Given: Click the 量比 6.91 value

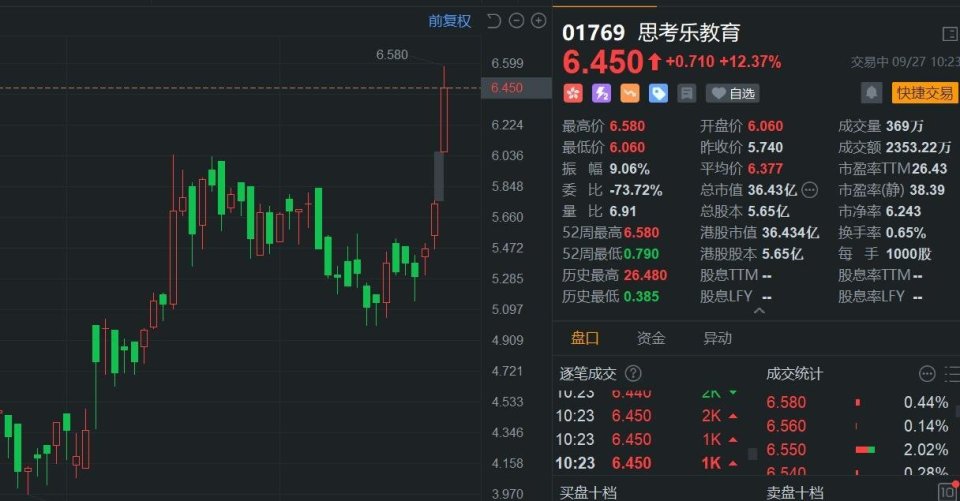Looking at the screenshot, I should click(x=623, y=211).
